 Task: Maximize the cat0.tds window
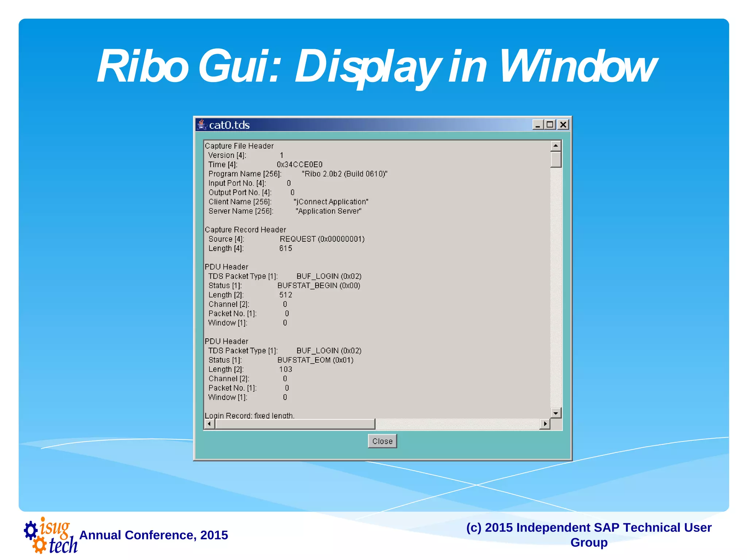(x=550, y=125)
